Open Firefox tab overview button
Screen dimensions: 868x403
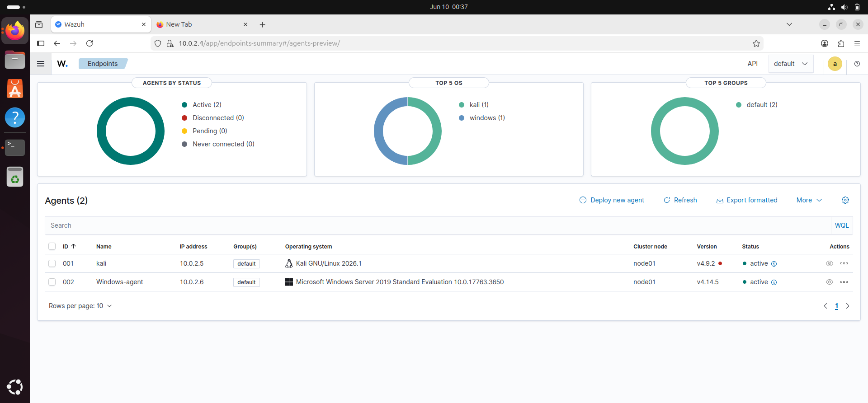[x=39, y=24]
